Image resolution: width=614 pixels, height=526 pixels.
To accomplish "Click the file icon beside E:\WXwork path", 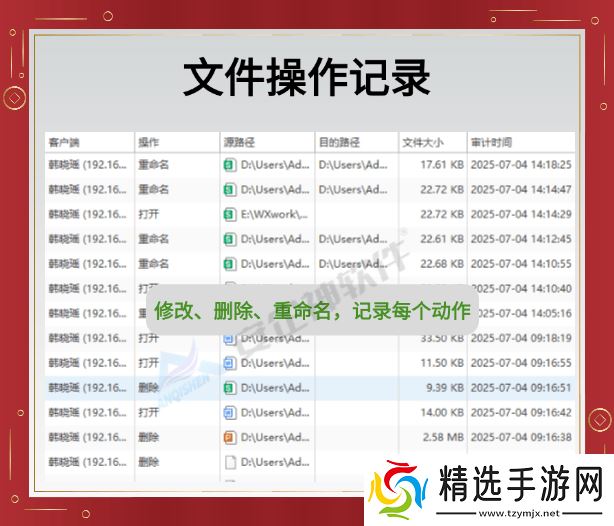I will [x=229, y=214].
